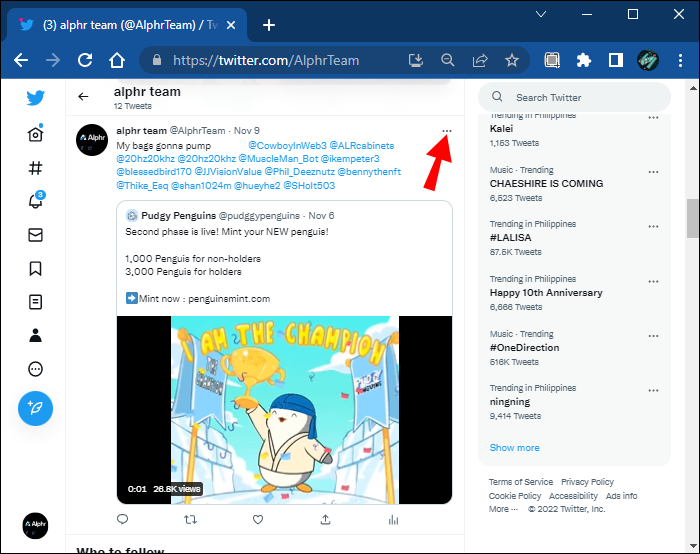Screen dimensions: 700x554
Task: View tweet analytics bar chart icon
Action: [393, 519]
